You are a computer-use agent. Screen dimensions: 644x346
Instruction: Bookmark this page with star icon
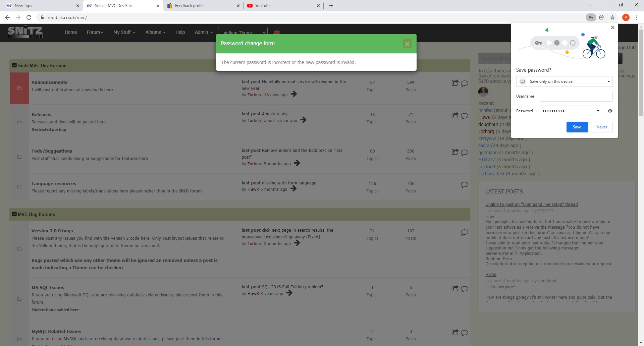[x=612, y=17]
